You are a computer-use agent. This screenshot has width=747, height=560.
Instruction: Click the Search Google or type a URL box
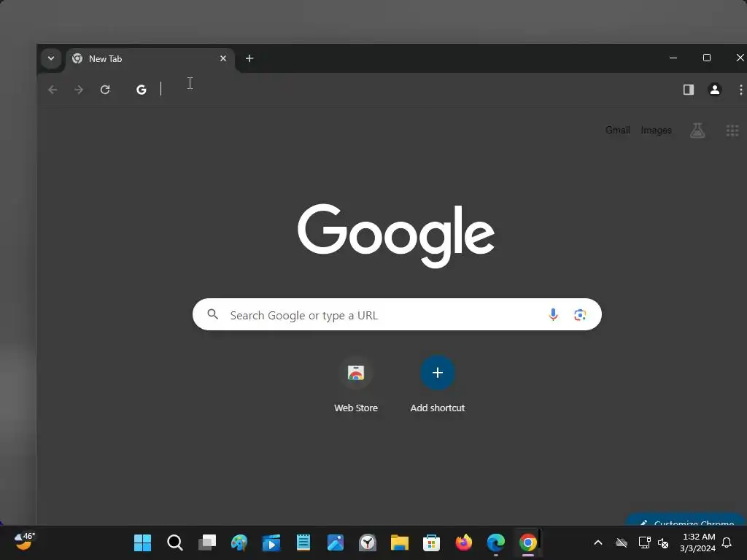(x=397, y=314)
